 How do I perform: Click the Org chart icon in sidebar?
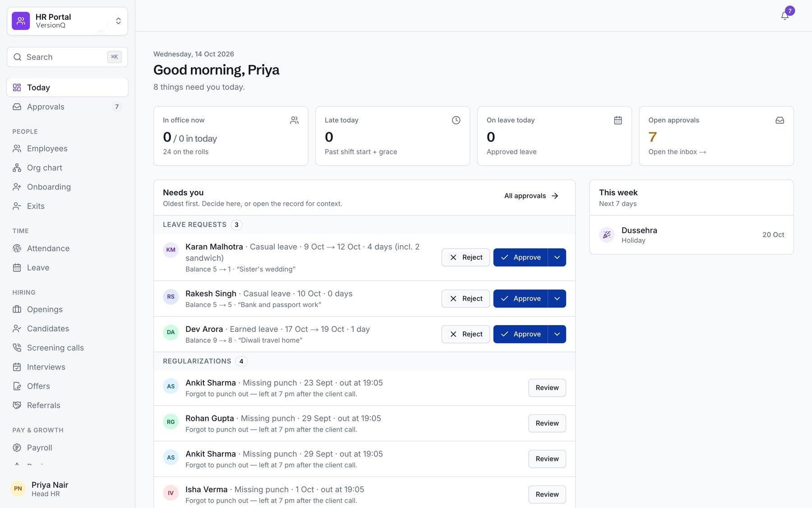tap(17, 168)
